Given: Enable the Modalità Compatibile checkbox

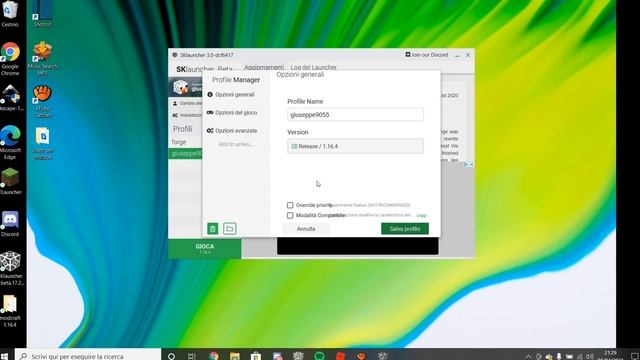Looking at the screenshot, I should click(x=290, y=215).
